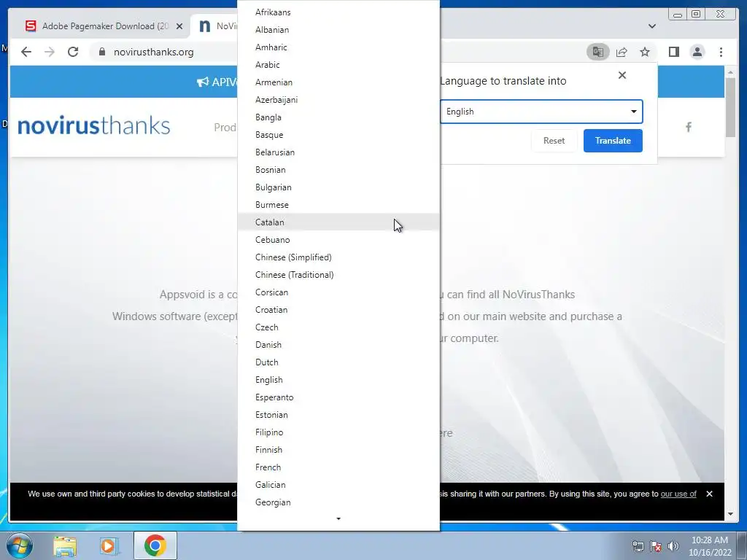The height and width of the screenshot is (560, 747).
Task: Click the novirusthanks.org address bar
Action: (153, 52)
